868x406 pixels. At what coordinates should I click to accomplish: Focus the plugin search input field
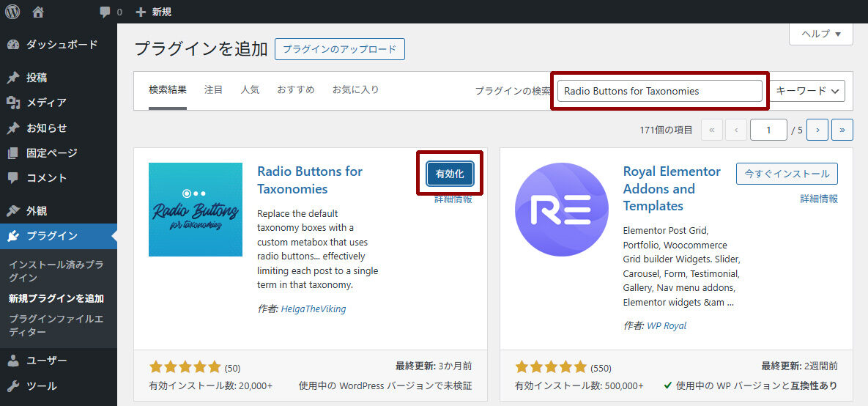tap(660, 91)
